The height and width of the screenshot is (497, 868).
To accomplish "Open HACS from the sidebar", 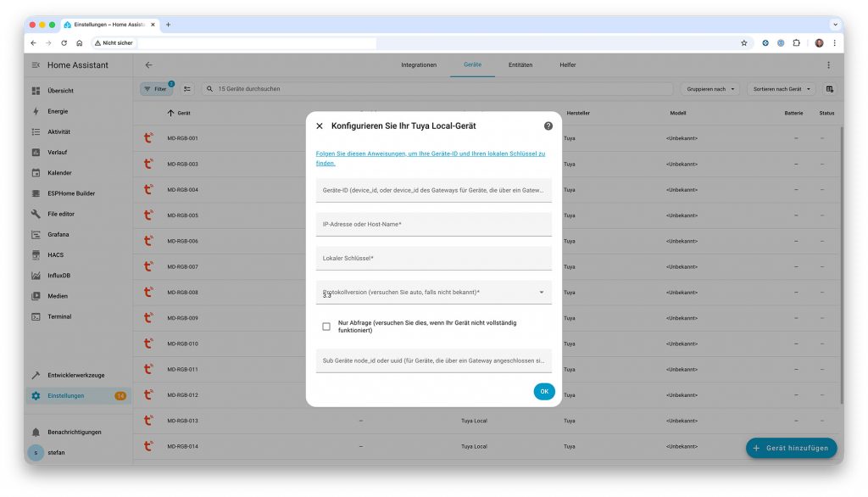I will [x=56, y=254].
